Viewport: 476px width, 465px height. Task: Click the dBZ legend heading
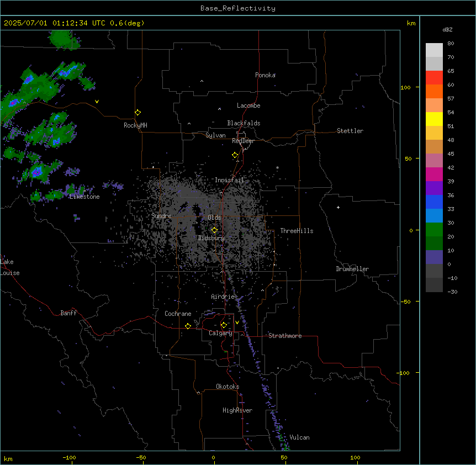click(447, 29)
